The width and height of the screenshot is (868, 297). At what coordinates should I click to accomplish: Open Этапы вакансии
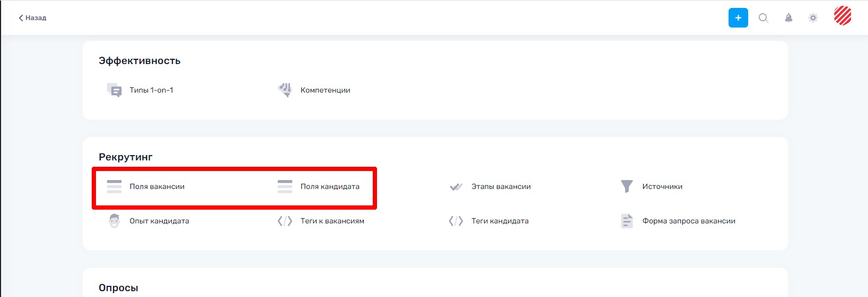click(501, 186)
